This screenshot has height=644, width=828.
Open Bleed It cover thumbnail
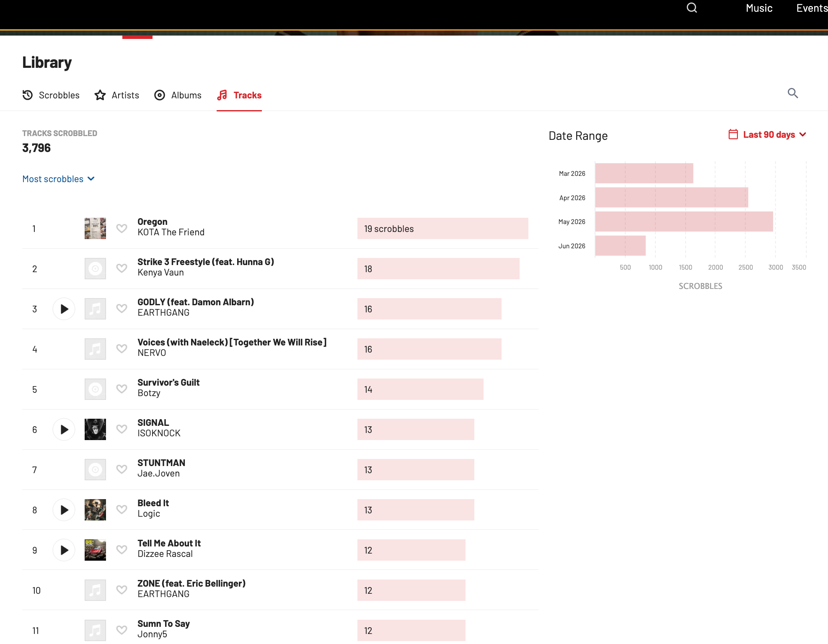(95, 510)
